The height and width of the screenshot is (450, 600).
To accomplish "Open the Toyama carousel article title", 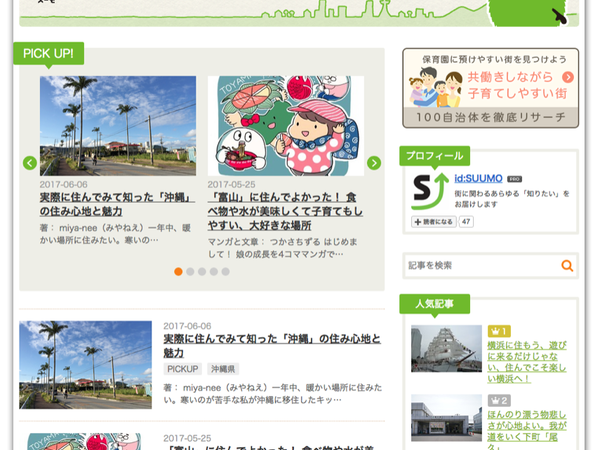I will click(x=285, y=205).
